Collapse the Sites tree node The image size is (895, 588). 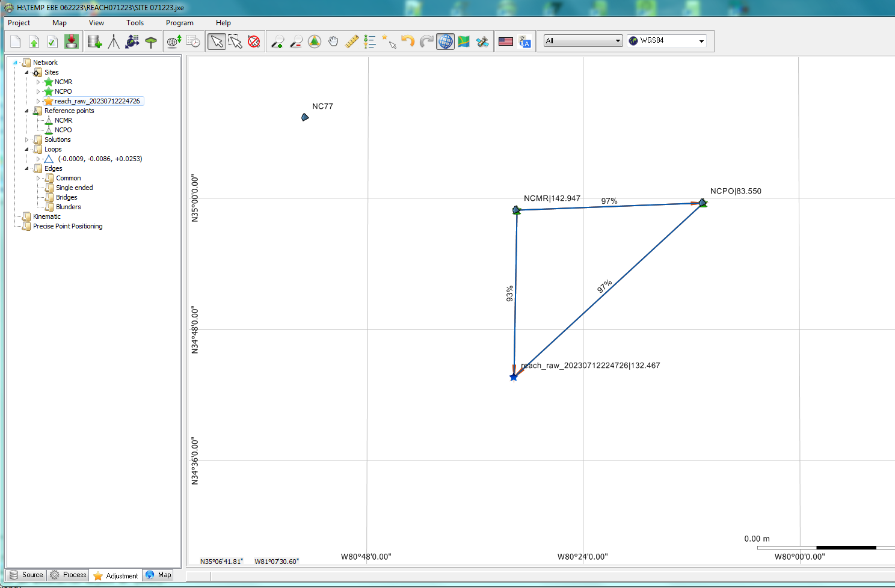(x=26, y=72)
